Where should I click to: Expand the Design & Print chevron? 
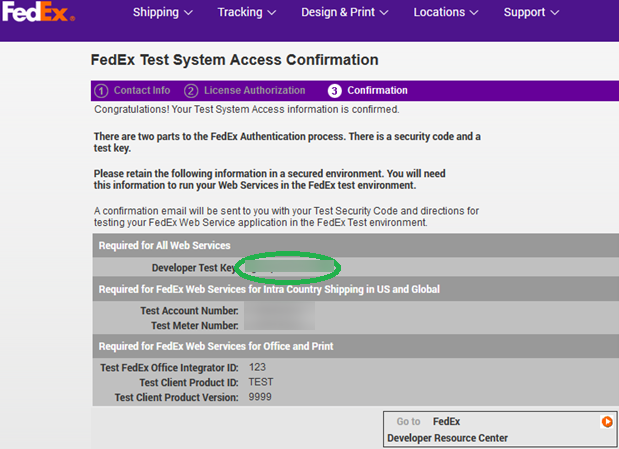pyautogui.click(x=384, y=13)
